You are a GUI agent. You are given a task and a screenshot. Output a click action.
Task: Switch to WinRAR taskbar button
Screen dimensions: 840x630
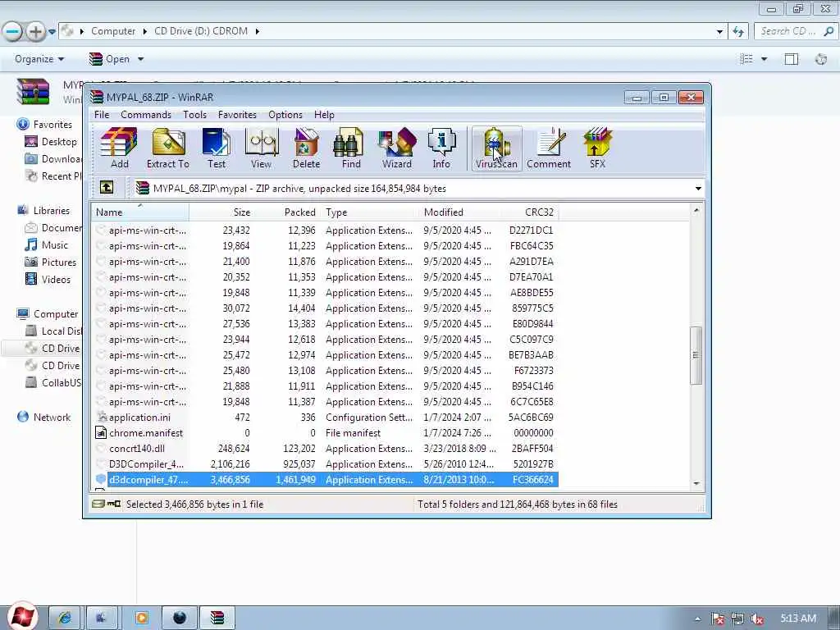217,618
